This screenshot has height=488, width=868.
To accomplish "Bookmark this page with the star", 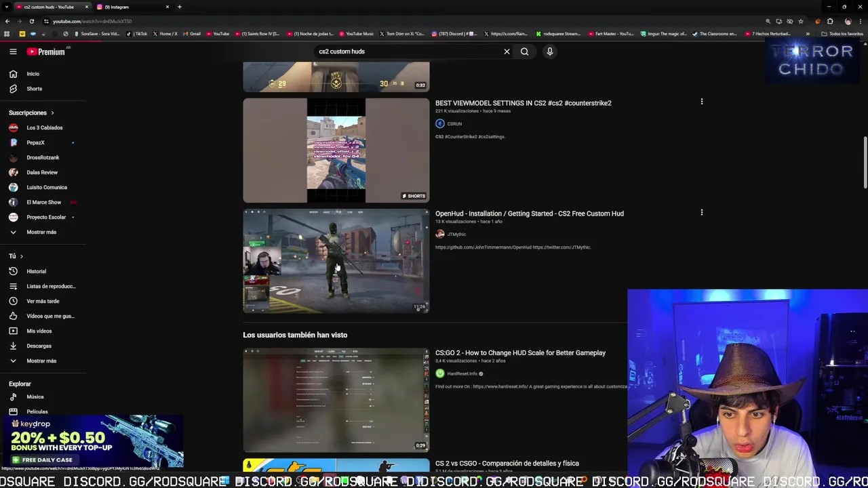I will click(801, 21).
